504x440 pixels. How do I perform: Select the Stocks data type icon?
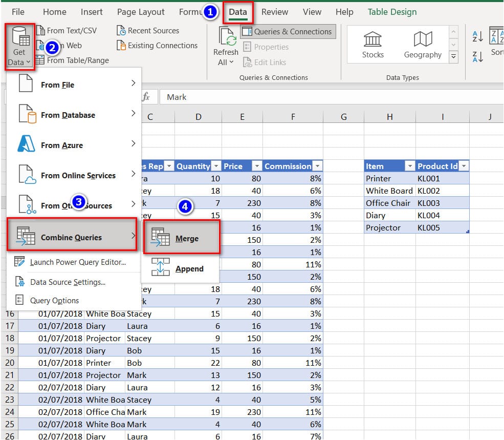372,39
